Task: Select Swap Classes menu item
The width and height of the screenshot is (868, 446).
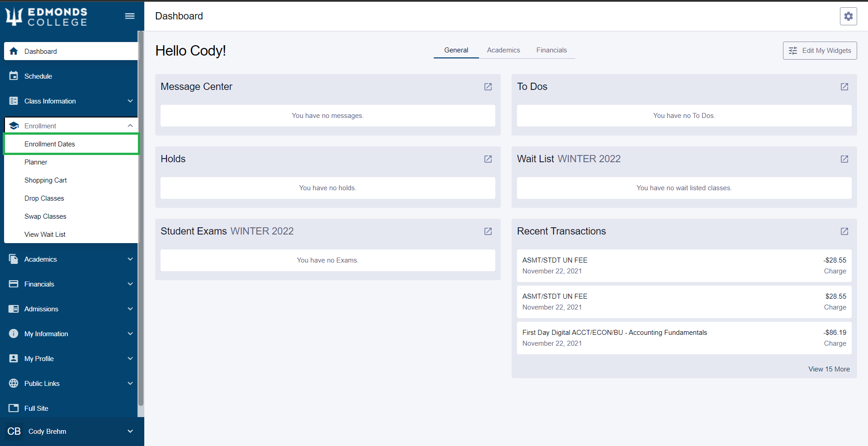Action: [71, 216]
